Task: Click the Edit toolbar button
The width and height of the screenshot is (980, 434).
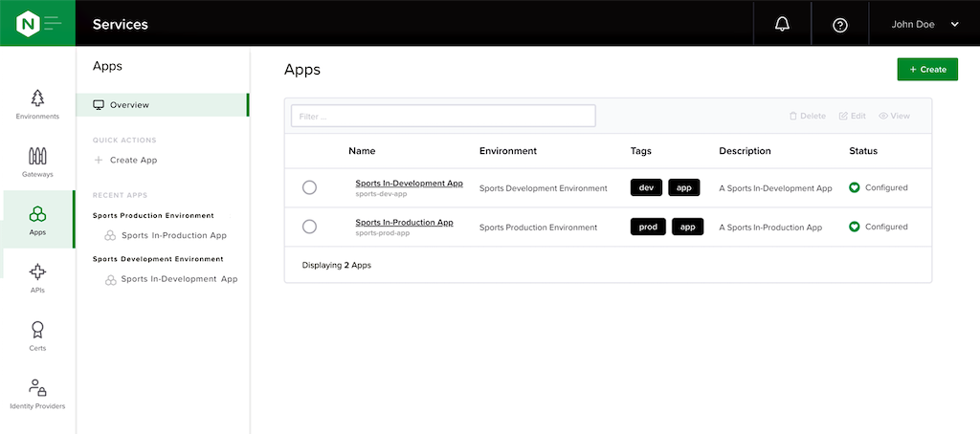Action: click(x=853, y=117)
